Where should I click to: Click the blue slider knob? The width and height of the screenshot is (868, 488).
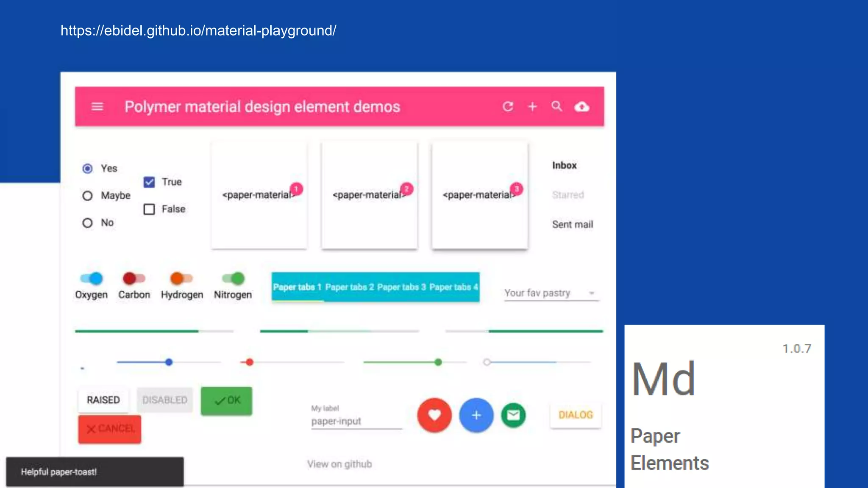click(x=169, y=362)
